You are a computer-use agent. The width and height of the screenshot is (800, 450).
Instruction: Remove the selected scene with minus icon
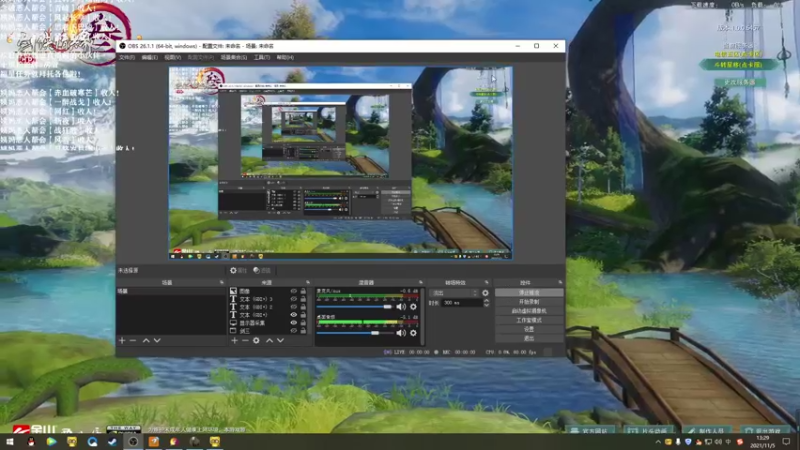click(x=133, y=340)
